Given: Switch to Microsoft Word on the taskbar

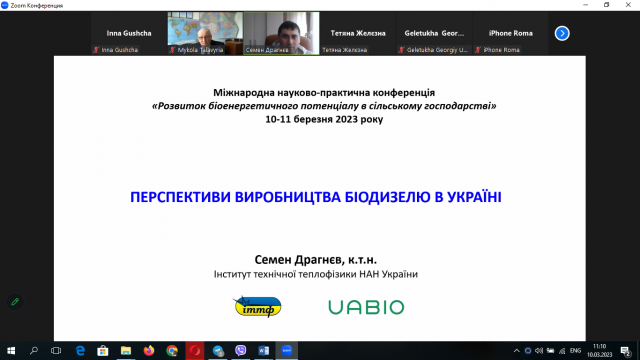Looking at the screenshot, I should 264,351.
